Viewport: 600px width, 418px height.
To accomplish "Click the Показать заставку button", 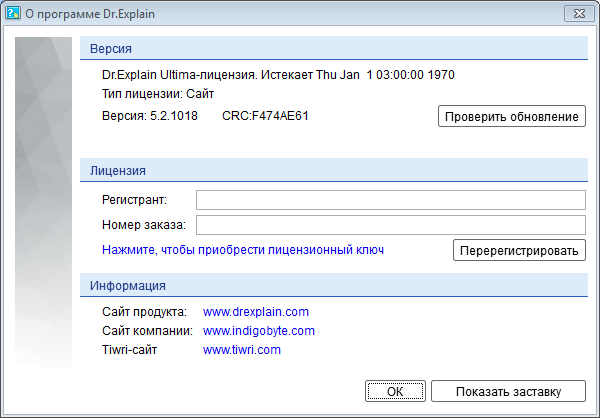I will coord(508,391).
